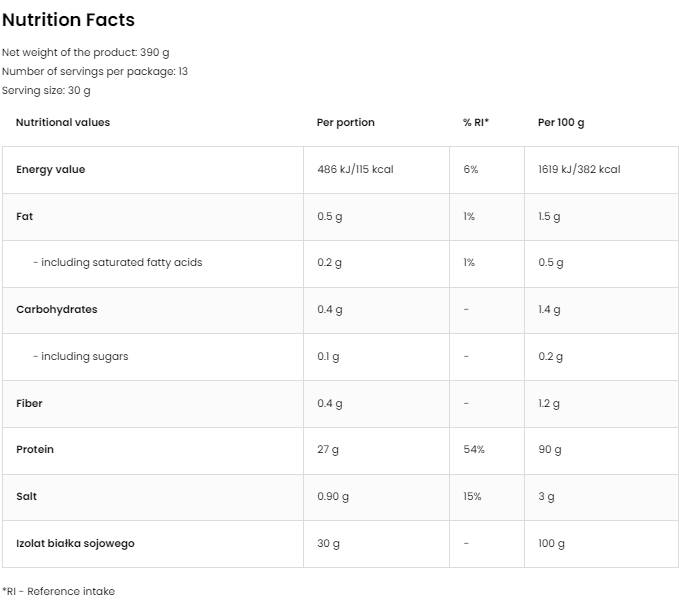
Task: Select the Salt row label
Action: [27, 496]
